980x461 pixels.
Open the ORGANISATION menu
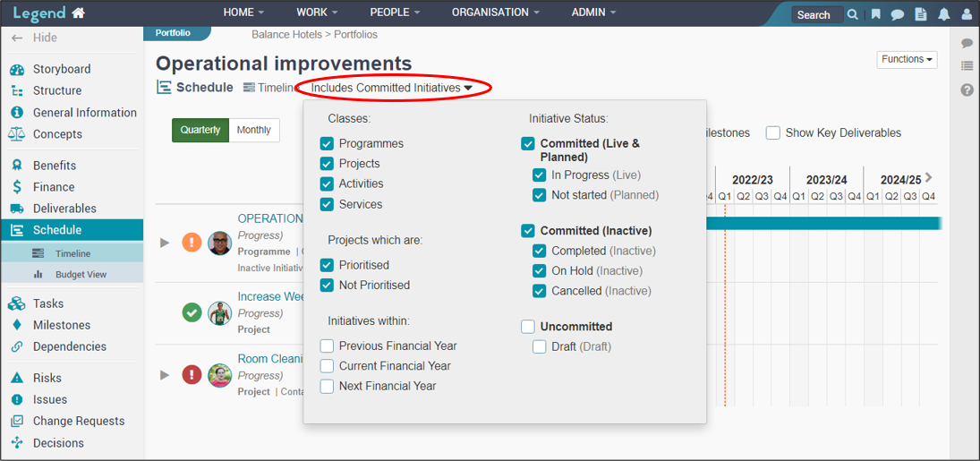coord(496,13)
